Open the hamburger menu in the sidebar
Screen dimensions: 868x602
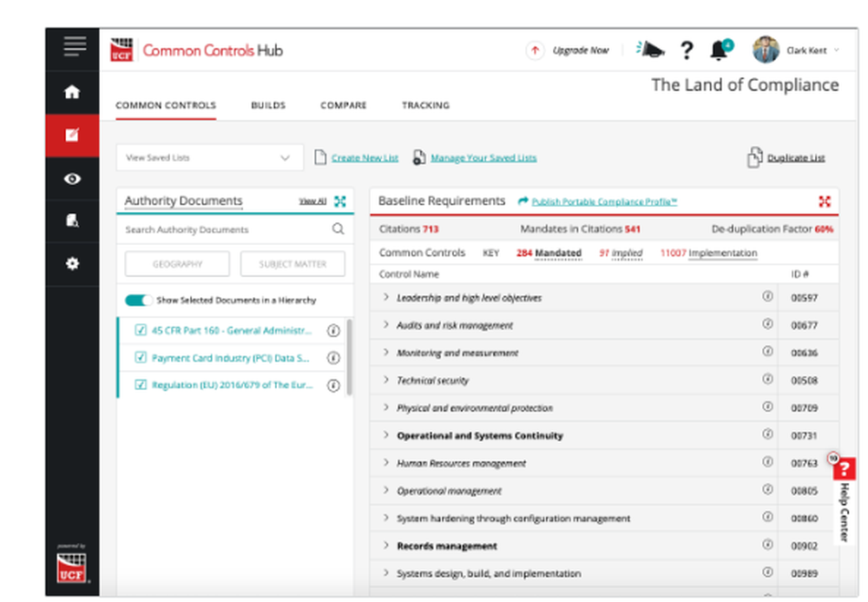75,47
